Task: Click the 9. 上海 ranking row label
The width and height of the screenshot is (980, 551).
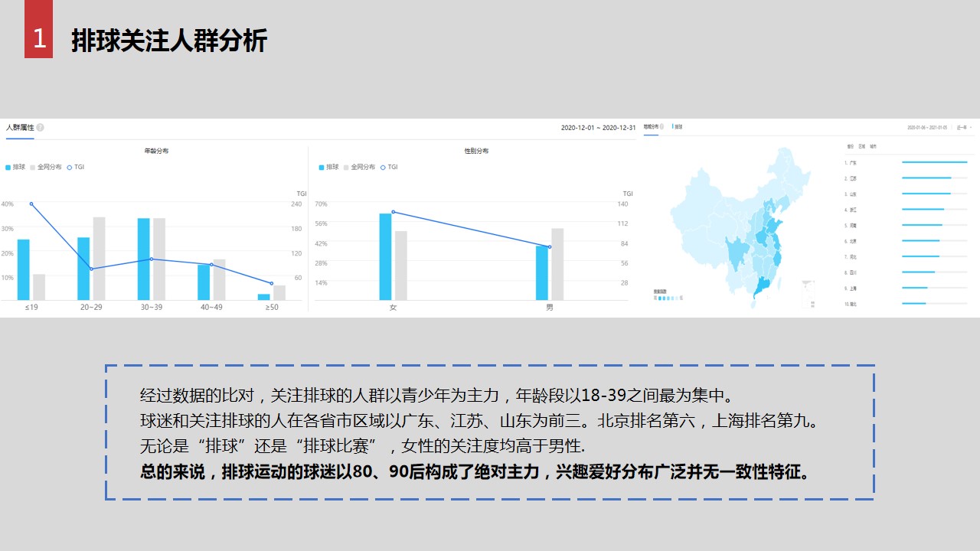Action: (x=851, y=289)
